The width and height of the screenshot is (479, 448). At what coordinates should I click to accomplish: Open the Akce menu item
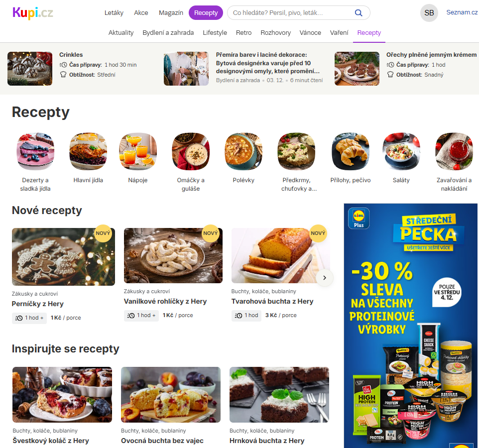point(141,13)
